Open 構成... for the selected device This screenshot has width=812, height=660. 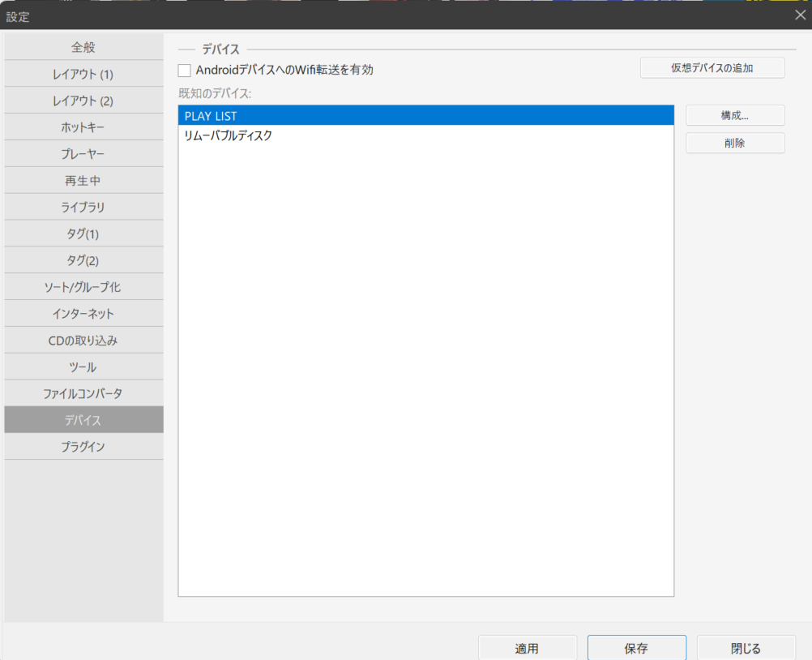pos(734,116)
